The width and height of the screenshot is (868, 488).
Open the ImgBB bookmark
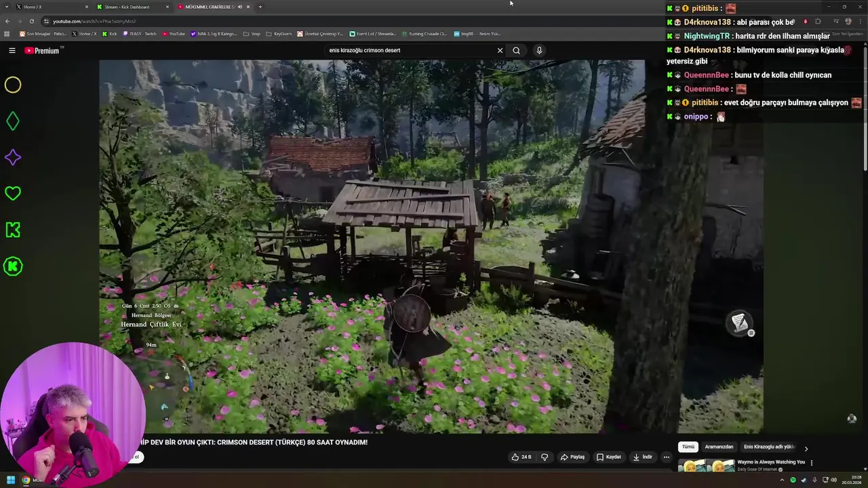[477, 33]
